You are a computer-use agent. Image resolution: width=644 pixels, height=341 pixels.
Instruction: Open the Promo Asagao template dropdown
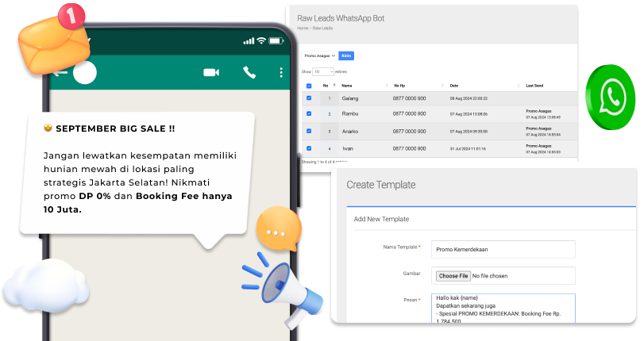(320, 56)
